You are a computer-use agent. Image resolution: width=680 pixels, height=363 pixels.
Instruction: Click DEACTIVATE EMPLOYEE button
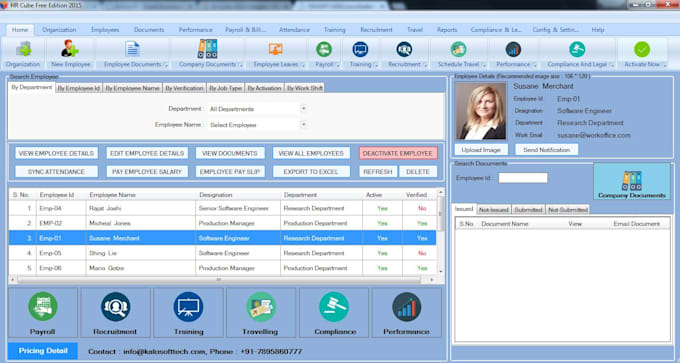coord(398,154)
